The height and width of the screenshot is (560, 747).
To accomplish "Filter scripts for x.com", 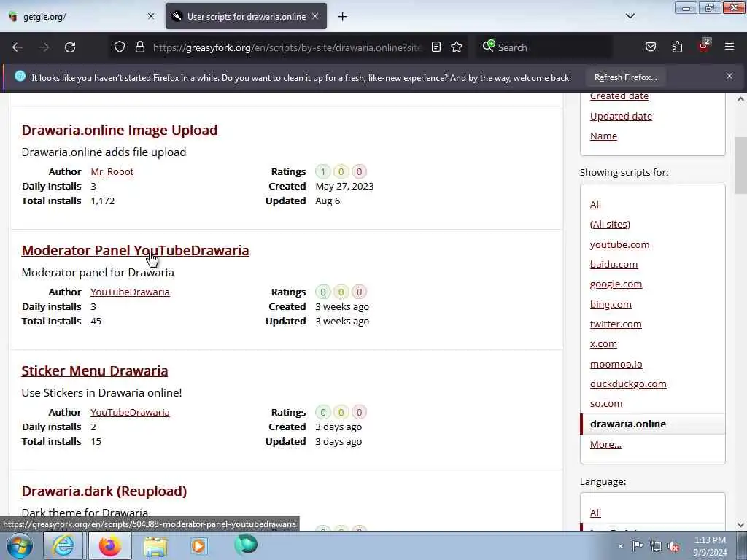I will (x=603, y=344).
